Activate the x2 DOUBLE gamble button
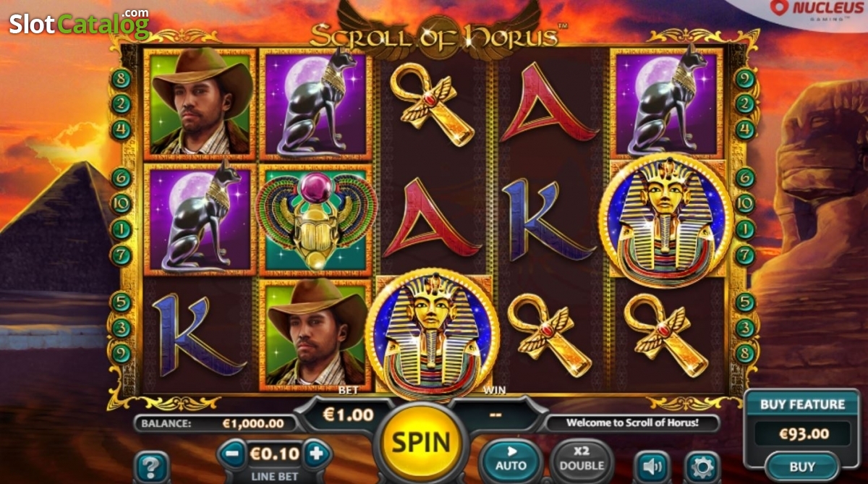This screenshot has width=868, height=484. (581, 459)
